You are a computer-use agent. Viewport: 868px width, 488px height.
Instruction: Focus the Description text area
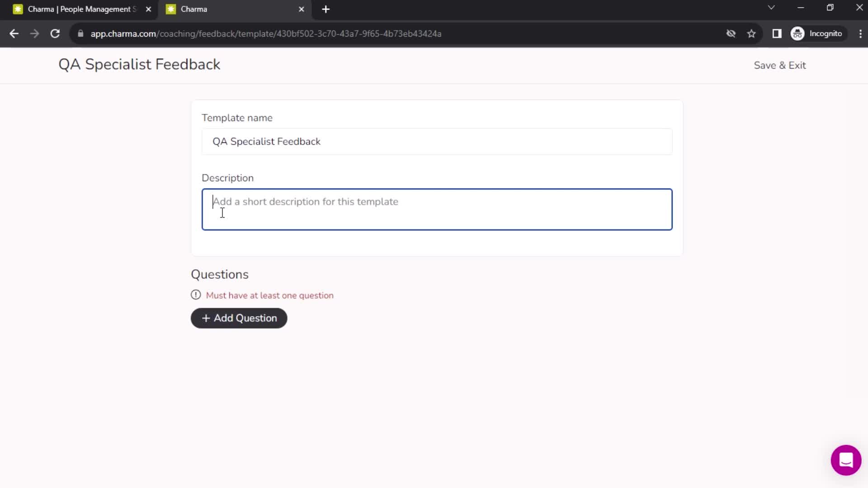coord(437,210)
